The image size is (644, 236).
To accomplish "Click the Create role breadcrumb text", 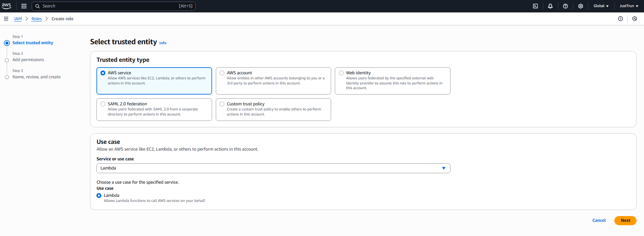I will [x=62, y=19].
